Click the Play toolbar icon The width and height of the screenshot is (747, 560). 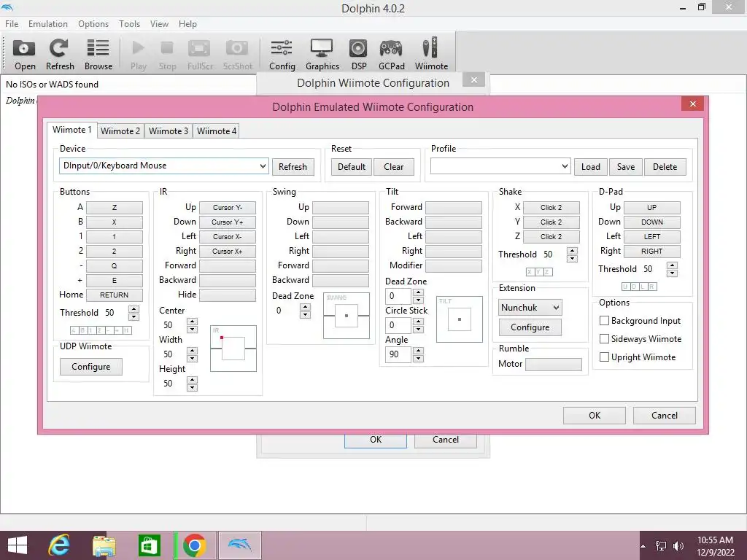click(x=138, y=54)
